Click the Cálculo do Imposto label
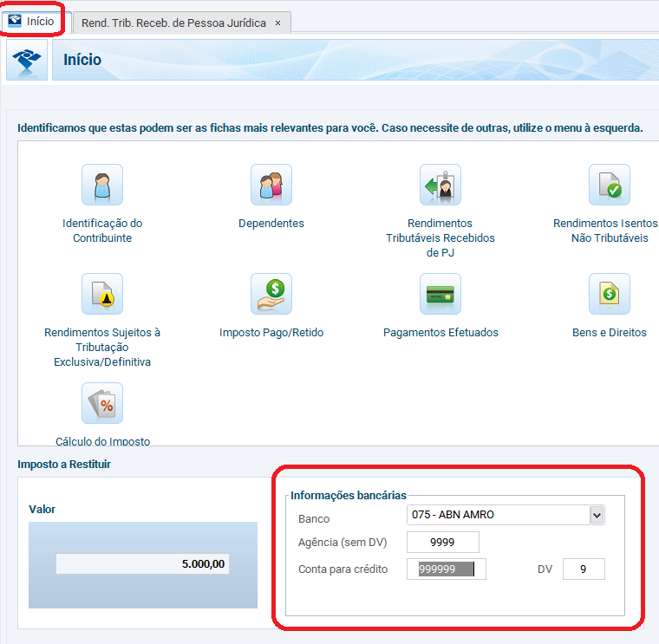This screenshot has height=644, width=659. click(x=102, y=441)
